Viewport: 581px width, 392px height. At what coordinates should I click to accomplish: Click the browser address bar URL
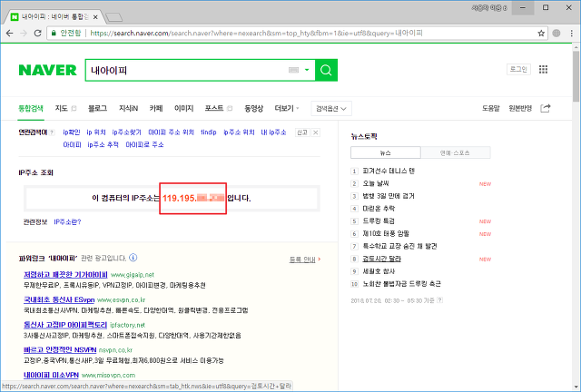coord(256,33)
